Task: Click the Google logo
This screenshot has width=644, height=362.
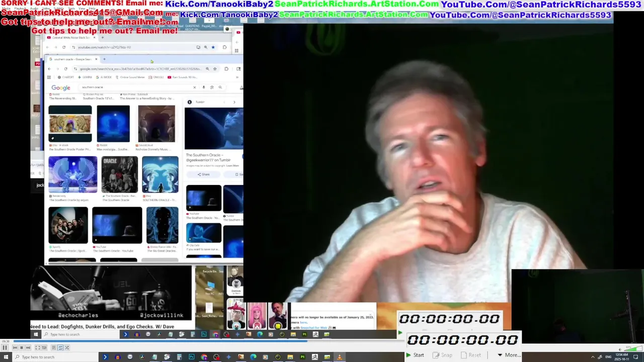Action: tap(61, 87)
